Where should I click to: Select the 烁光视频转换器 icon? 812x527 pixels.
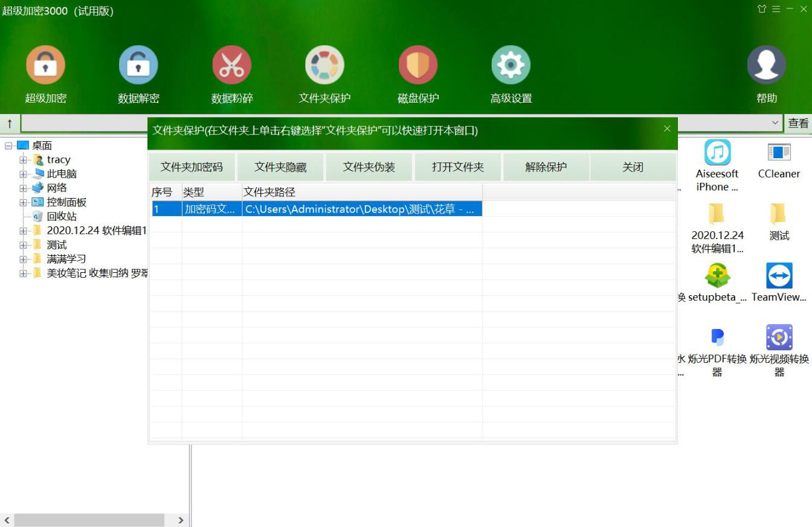click(779, 337)
